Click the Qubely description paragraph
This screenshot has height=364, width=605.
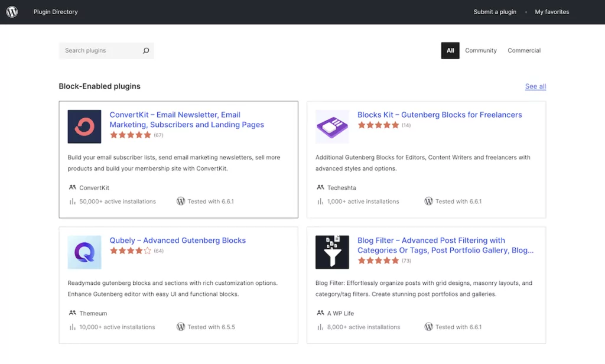pos(173,288)
